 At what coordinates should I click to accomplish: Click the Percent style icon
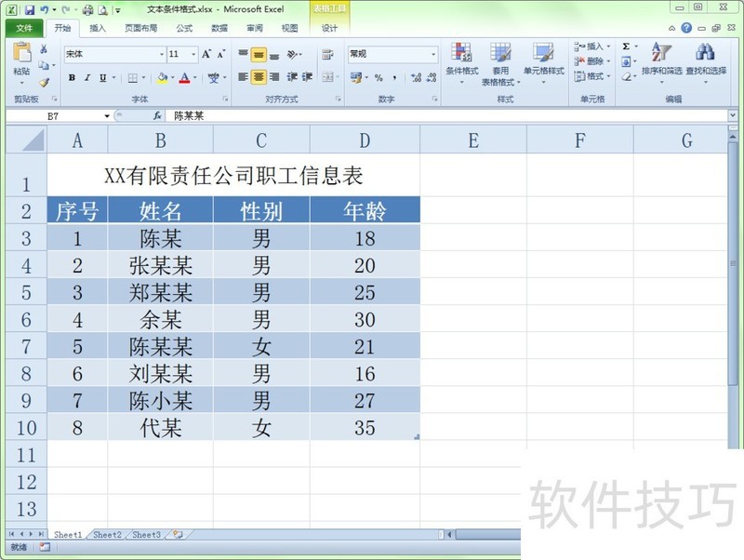(x=379, y=77)
